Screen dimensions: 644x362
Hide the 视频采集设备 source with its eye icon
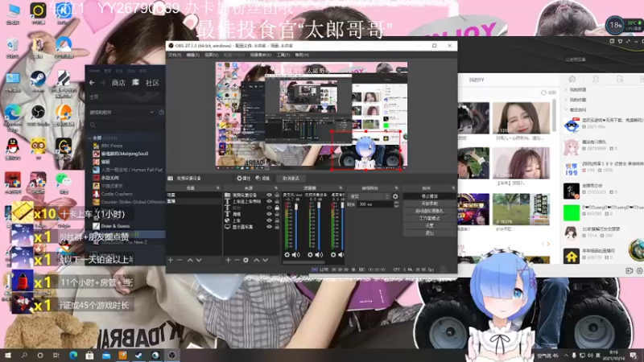pos(270,195)
